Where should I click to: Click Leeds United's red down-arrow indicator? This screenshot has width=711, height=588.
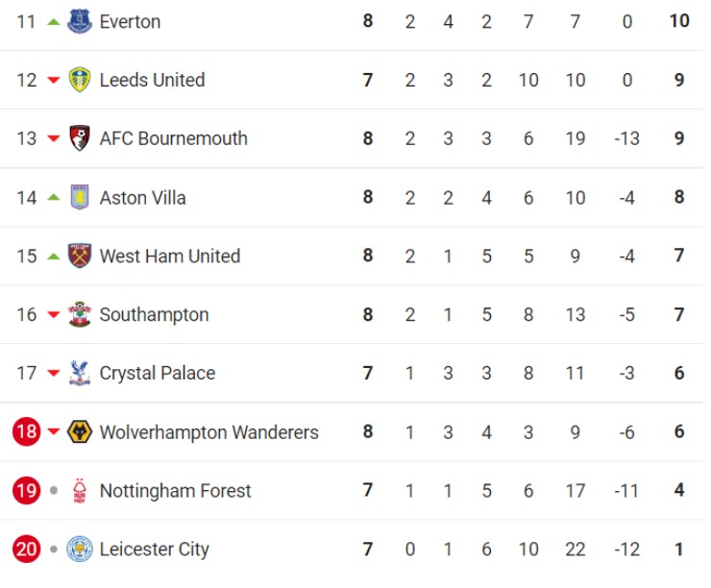pyautogui.click(x=54, y=81)
